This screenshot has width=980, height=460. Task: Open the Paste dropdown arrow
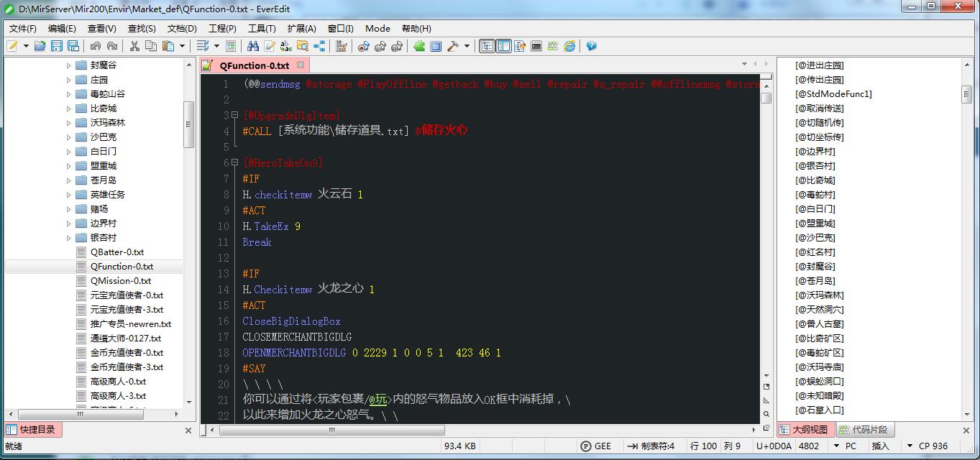(x=182, y=46)
